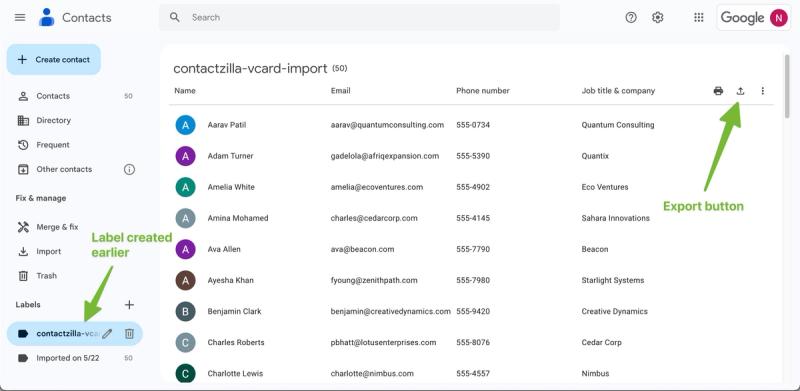This screenshot has height=391, width=800.
Task: Click email charles@cedarcorp.com
Action: point(374,218)
